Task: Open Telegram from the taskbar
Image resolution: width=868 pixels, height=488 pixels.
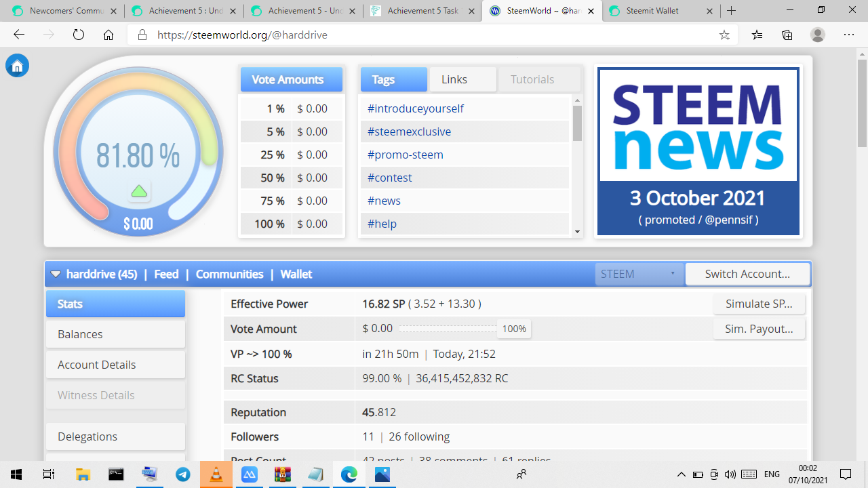Action: tap(183, 474)
